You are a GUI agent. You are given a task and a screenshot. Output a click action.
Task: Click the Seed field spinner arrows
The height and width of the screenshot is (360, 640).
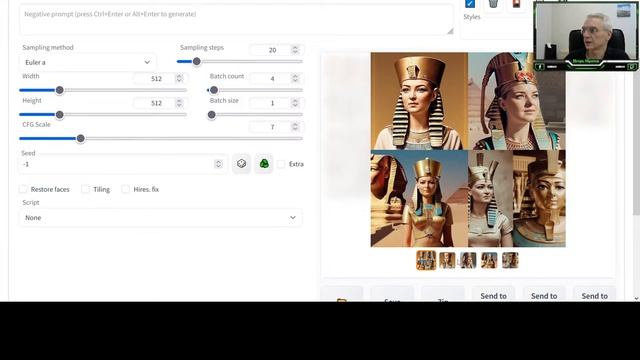[x=218, y=164]
